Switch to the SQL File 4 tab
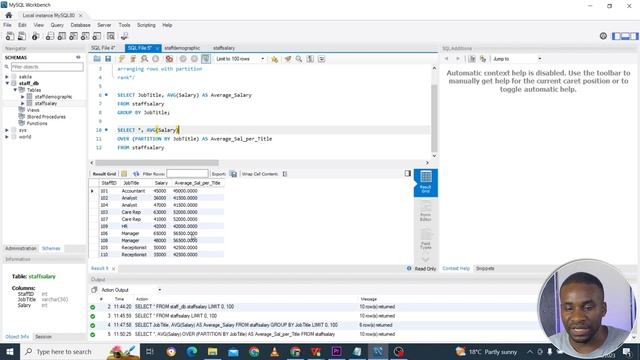Screen dimensions: 640x360 click(x=104, y=48)
